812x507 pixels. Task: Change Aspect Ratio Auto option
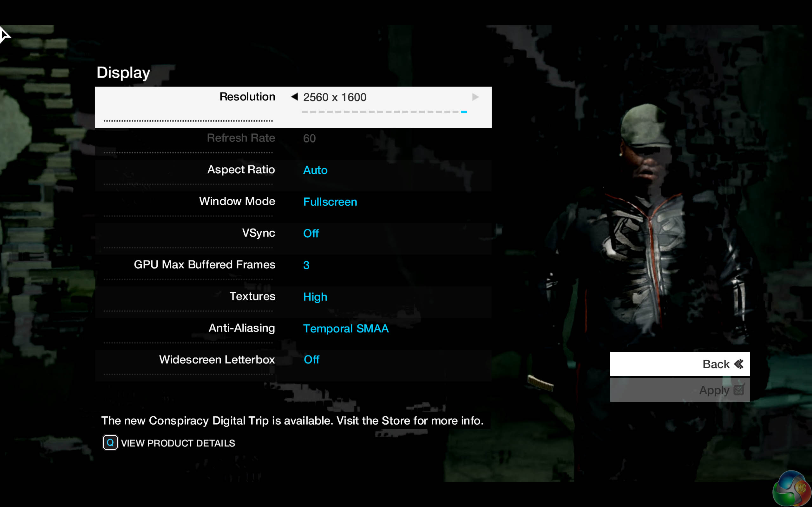click(x=315, y=170)
